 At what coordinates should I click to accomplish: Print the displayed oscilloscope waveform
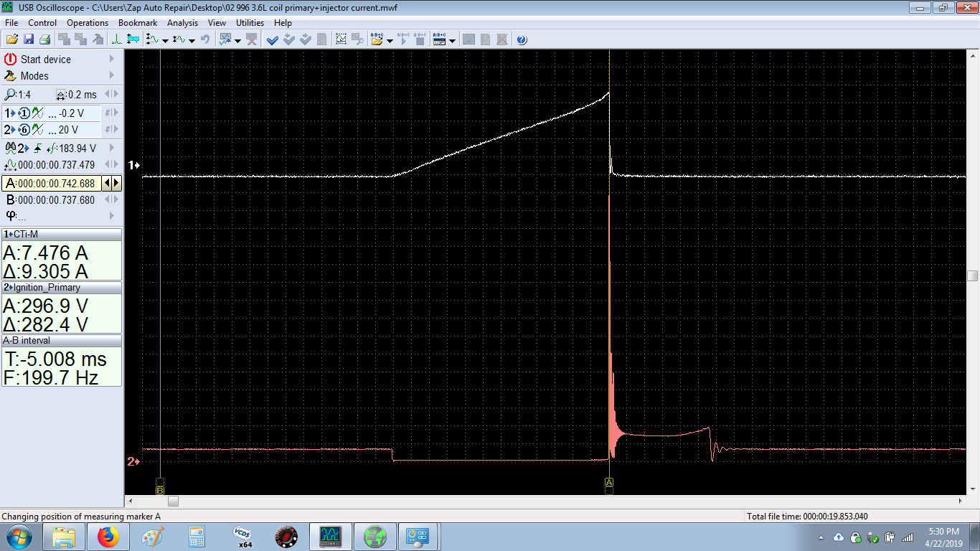pyautogui.click(x=44, y=39)
